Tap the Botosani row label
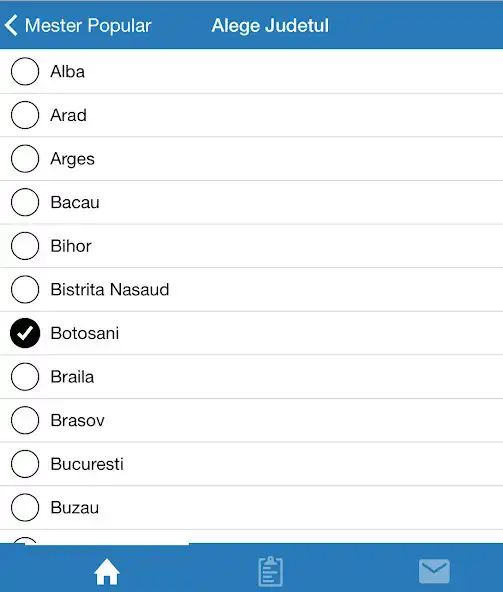The width and height of the screenshot is (503, 592). 85,333
